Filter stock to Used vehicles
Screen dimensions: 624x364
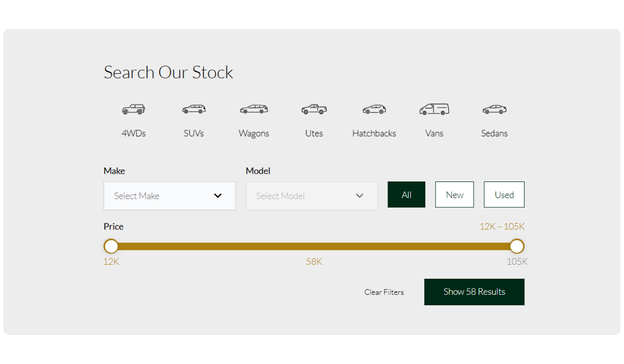coord(504,195)
